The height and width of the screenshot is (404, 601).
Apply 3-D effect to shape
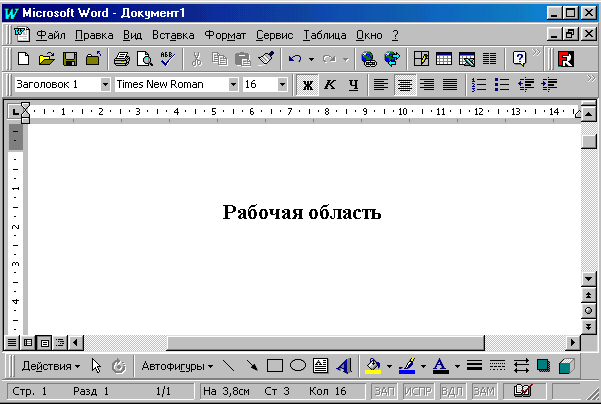[567, 366]
